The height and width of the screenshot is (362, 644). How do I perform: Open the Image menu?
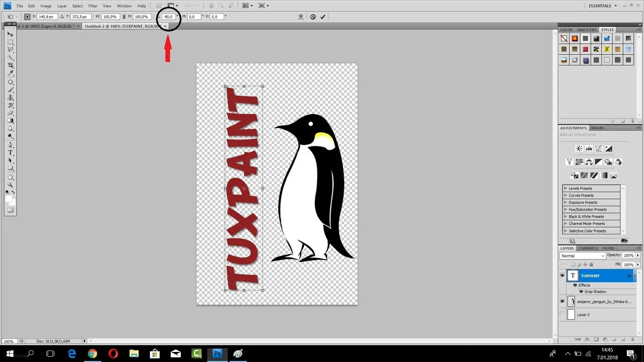click(46, 6)
